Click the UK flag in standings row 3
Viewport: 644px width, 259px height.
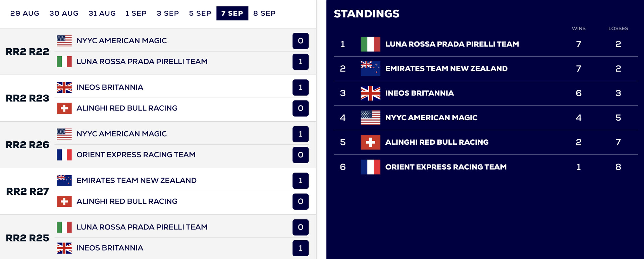(x=370, y=93)
